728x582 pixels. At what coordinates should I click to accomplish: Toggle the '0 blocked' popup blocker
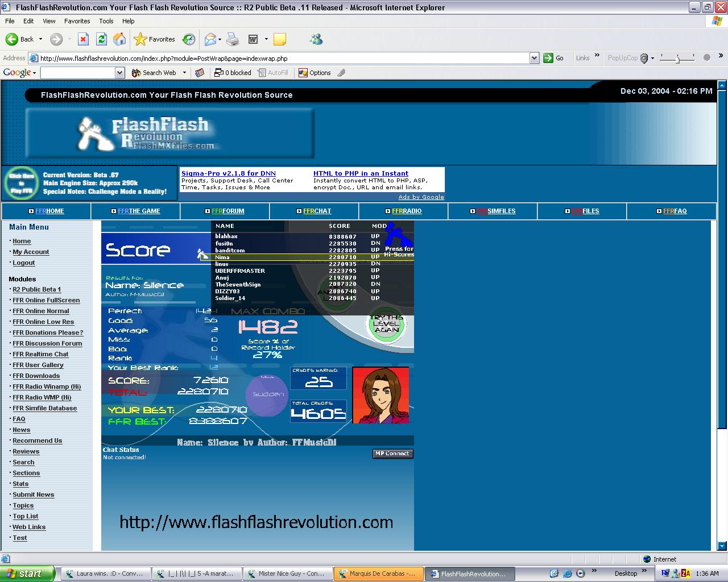point(233,73)
